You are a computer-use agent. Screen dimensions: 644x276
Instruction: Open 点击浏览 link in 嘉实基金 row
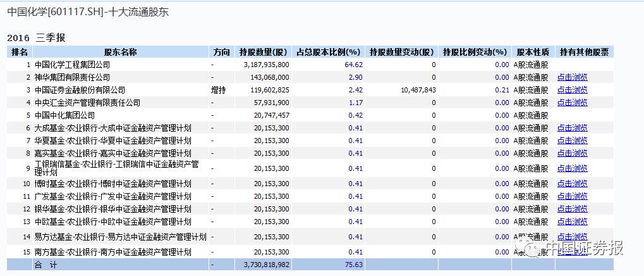(x=572, y=153)
